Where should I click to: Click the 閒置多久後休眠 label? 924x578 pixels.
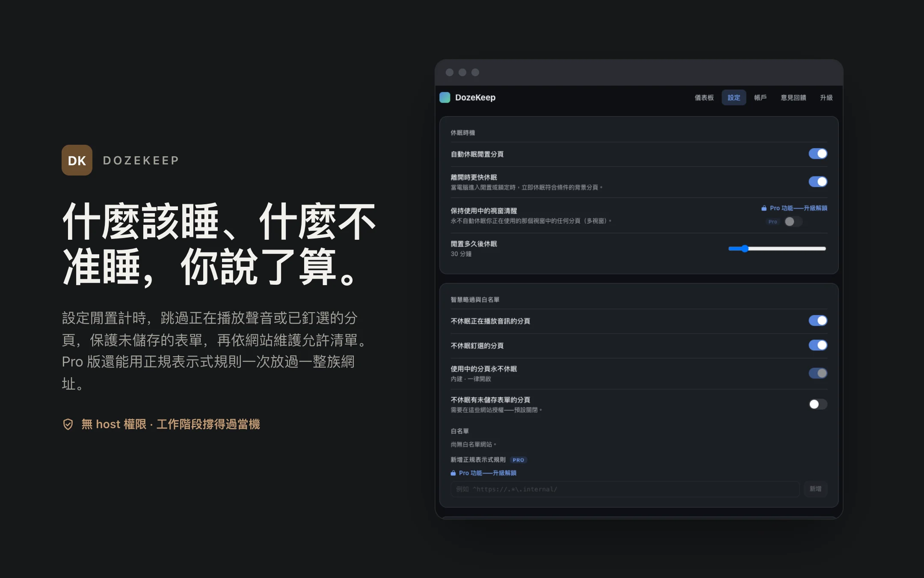474,244
